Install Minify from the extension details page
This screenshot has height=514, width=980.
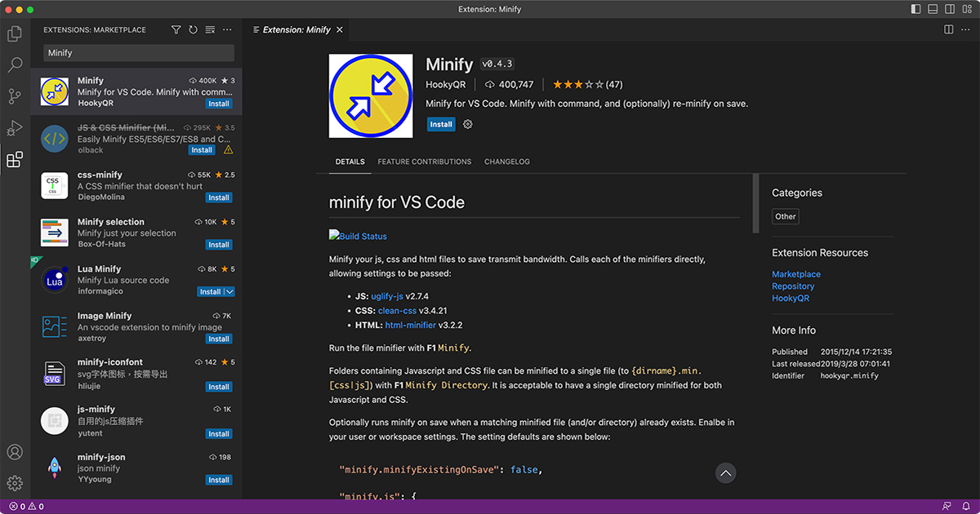coord(441,124)
